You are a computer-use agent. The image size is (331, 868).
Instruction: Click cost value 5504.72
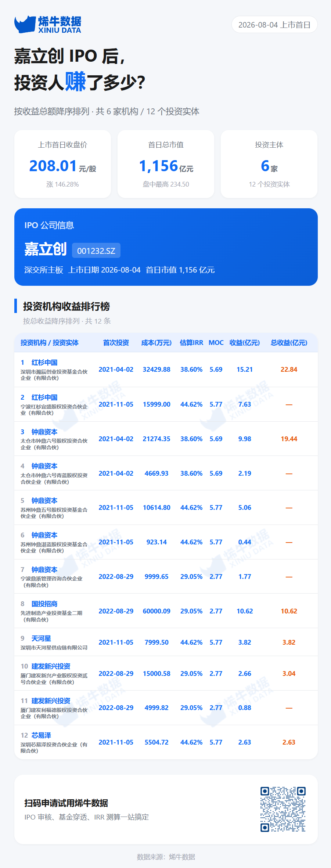156,742
